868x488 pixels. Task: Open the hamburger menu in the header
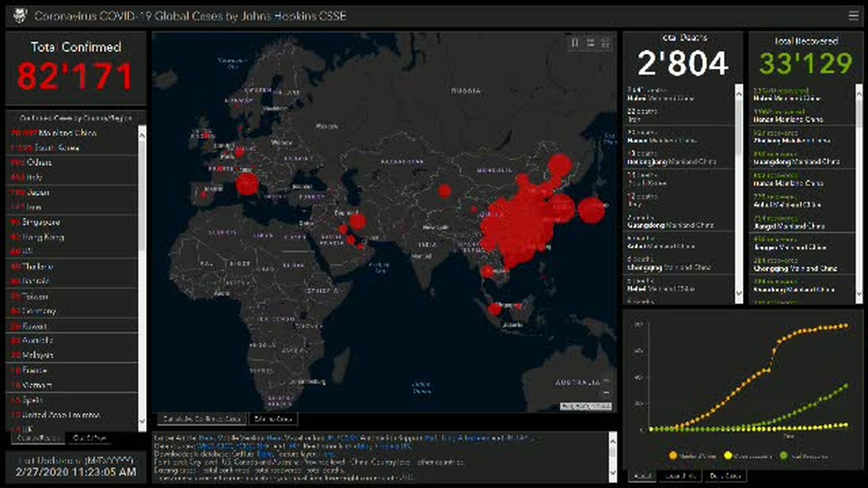click(x=853, y=16)
